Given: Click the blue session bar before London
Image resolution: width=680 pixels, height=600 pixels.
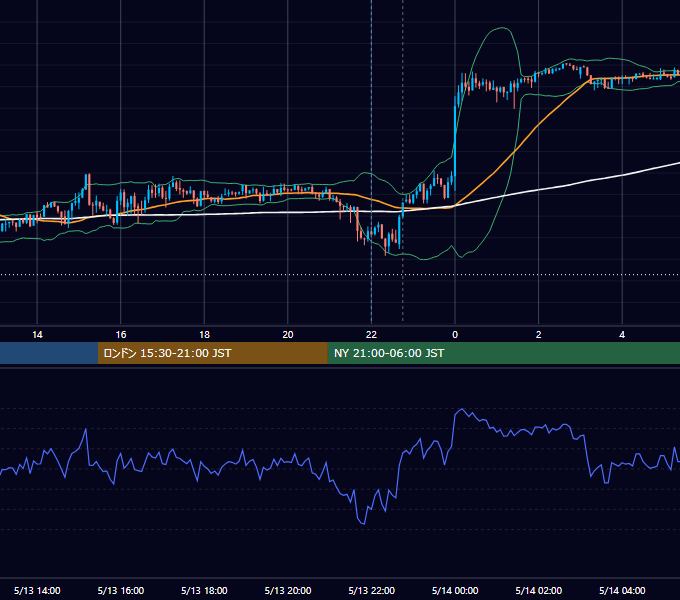Looking at the screenshot, I should pyautogui.click(x=49, y=353).
